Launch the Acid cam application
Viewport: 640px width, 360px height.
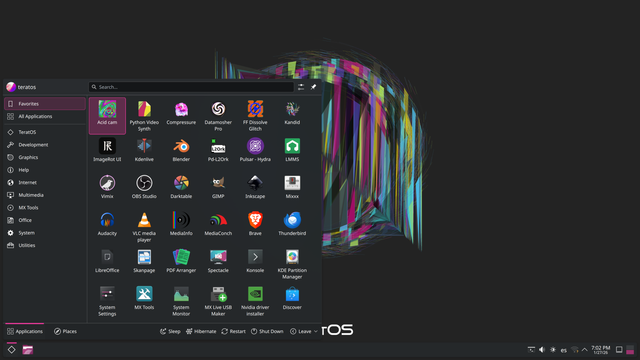point(107,116)
